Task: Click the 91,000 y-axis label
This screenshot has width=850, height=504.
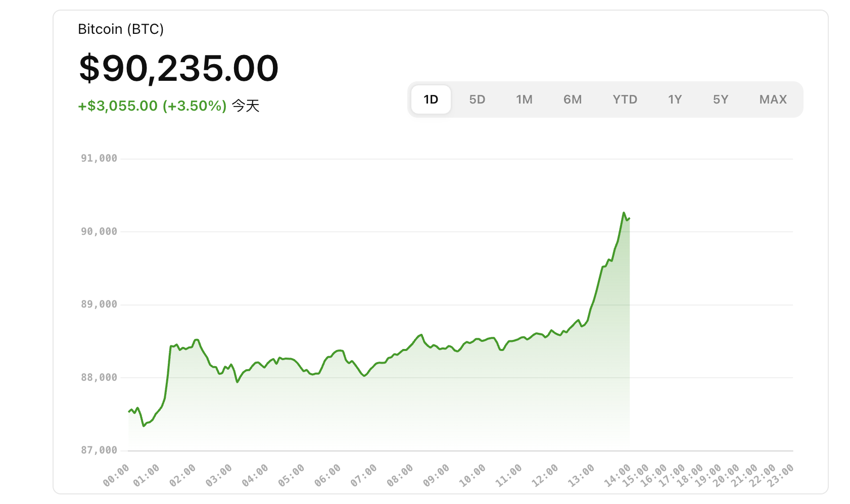Action: pos(99,159)
